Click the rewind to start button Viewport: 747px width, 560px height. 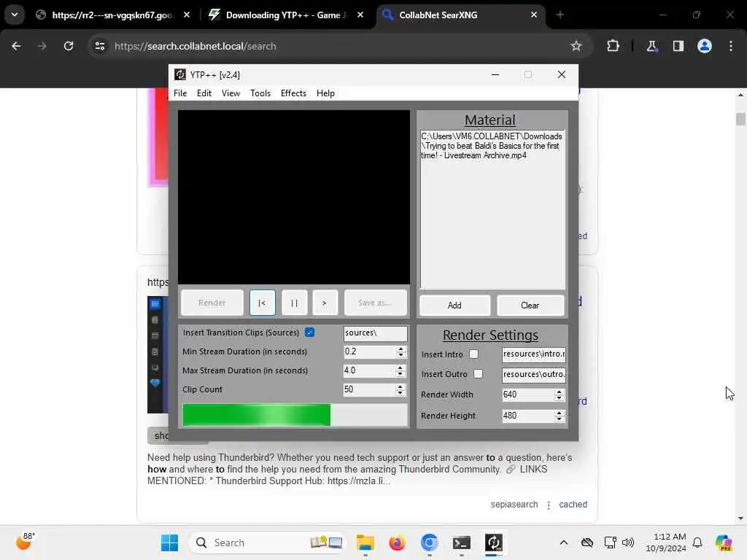(262, 303)
